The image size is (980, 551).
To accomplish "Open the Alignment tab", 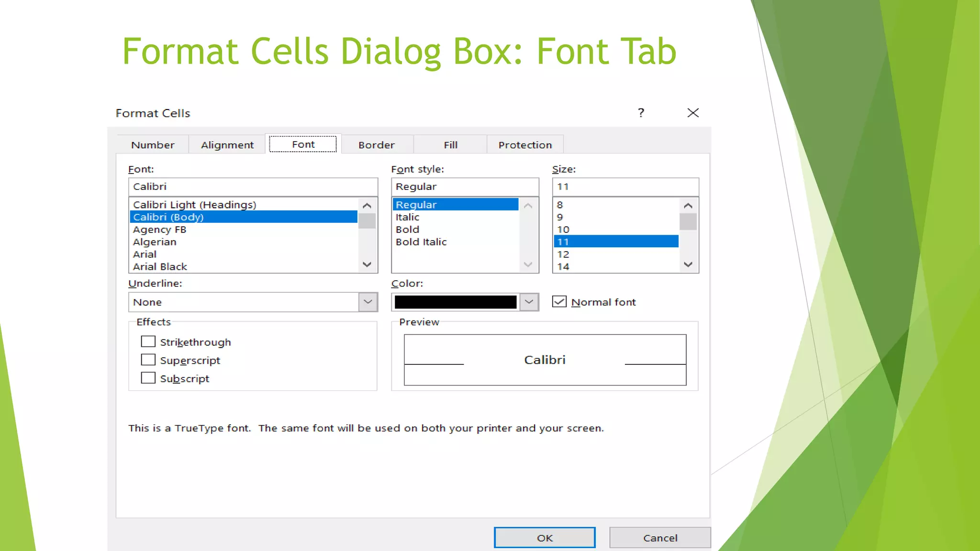I will 227,145.
